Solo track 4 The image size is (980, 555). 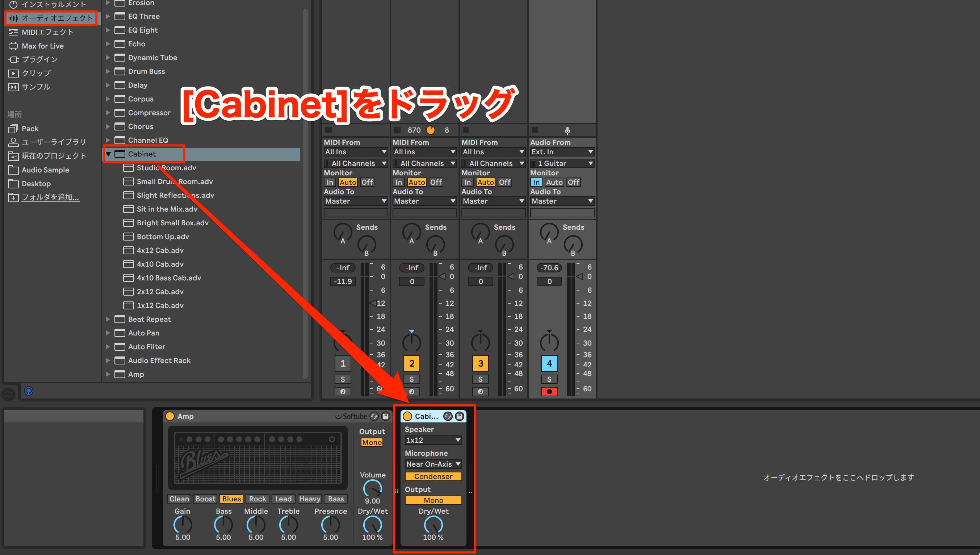point(549,379)
